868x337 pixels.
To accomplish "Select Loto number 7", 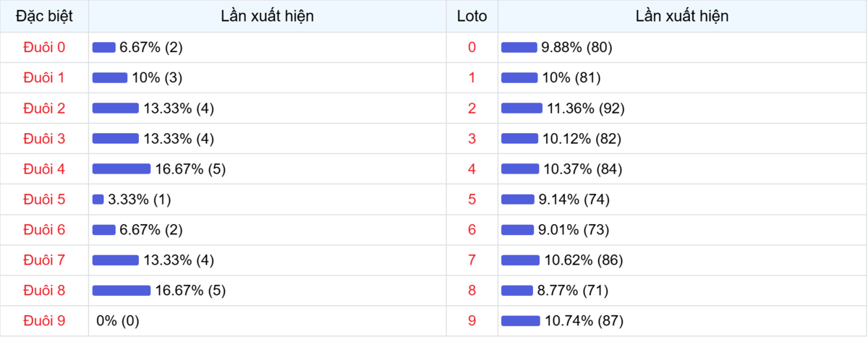I will (472, 260).
